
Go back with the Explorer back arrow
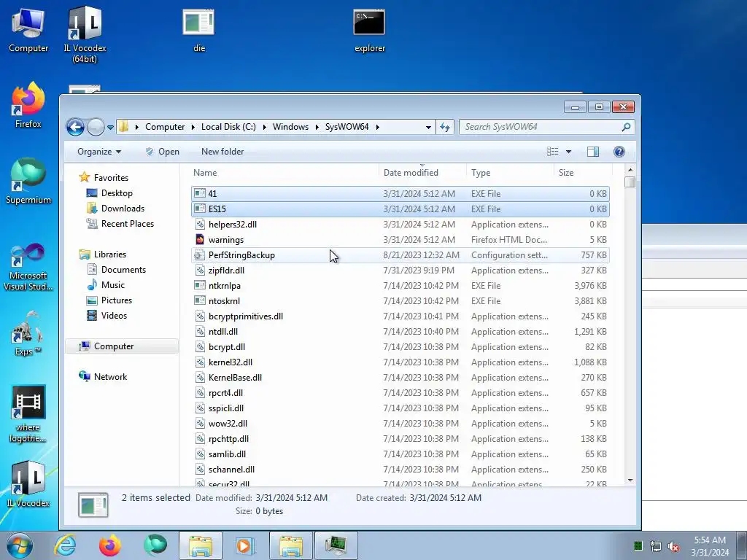tap(75, 127)
